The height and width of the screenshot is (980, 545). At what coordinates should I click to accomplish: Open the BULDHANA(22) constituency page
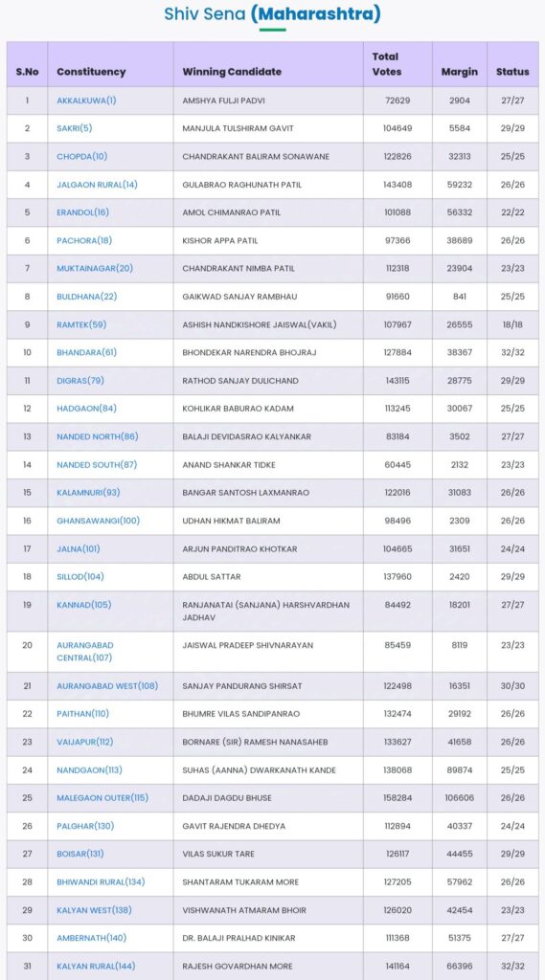[x=87, y=297]
